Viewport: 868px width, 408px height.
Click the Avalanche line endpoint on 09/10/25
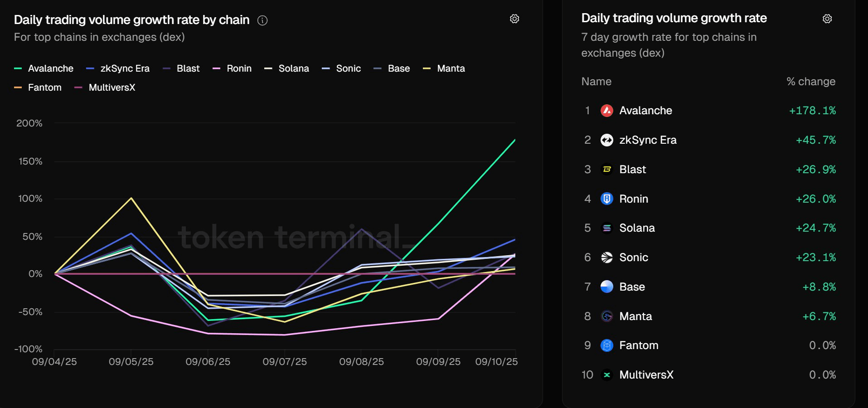click(515, 140)
